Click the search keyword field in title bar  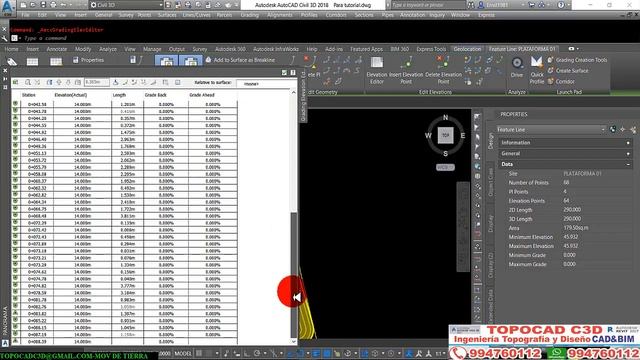tap(427, 5)
